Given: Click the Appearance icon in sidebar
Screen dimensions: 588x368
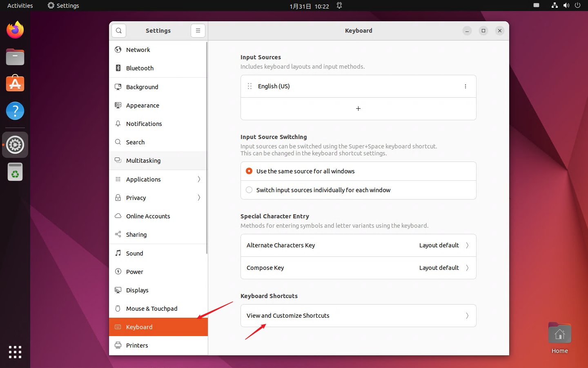Looking at the screenshot, I should click(x=118, y=105).
